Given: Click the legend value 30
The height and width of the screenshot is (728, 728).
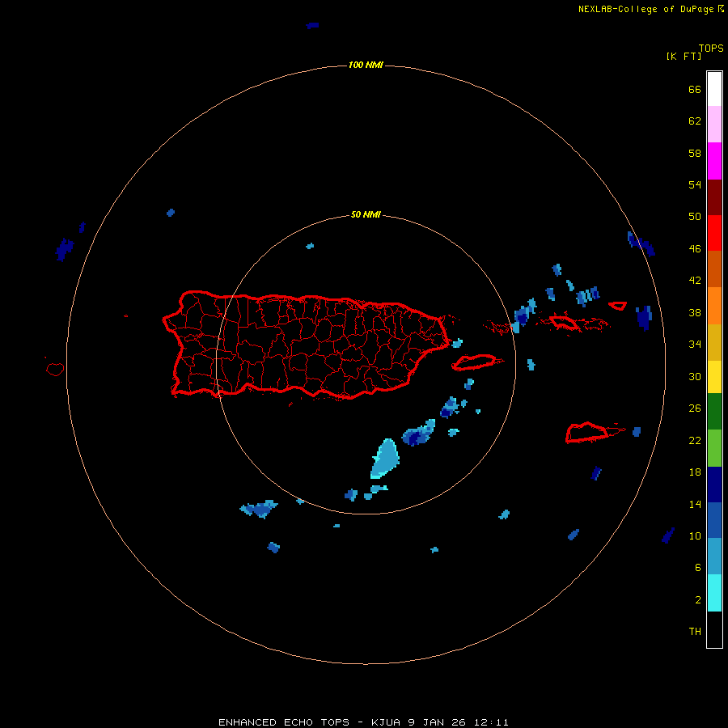Looking at the screenshot, I should pyautogui.click(x=695, y=376).
